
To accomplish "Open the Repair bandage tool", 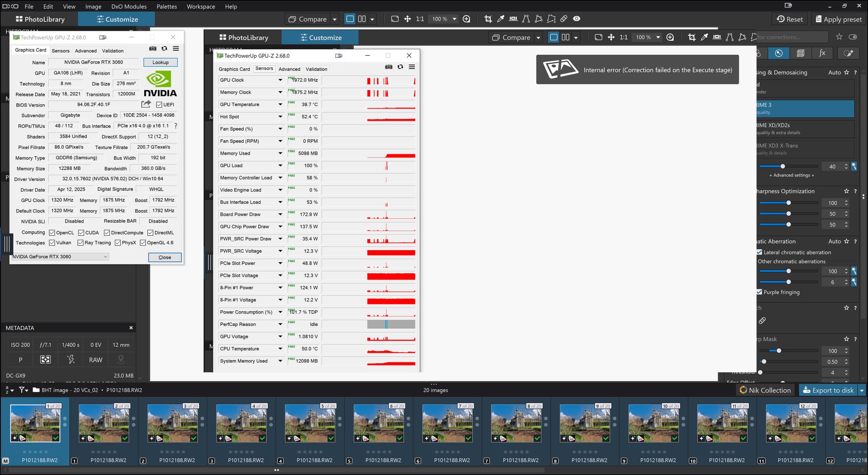I will pyautogui.click(x=564, y=19).
